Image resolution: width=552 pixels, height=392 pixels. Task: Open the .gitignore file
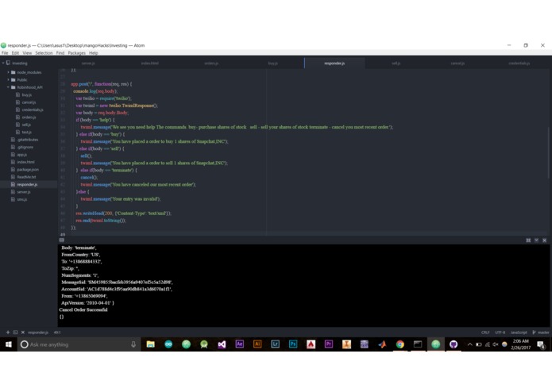pyautogui.click(x=25, y=148)
